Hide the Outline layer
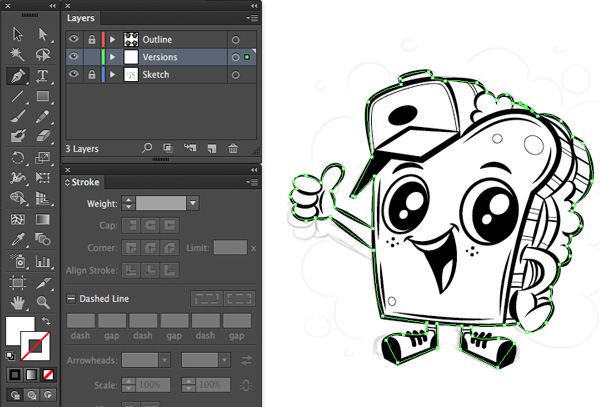This screenshot has height=407, width=600. 74,39
